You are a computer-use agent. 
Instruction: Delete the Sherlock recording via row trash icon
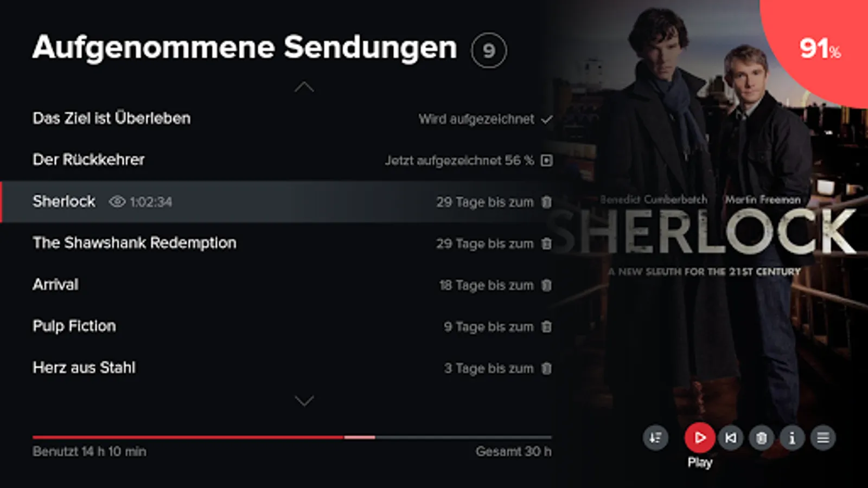546,202
